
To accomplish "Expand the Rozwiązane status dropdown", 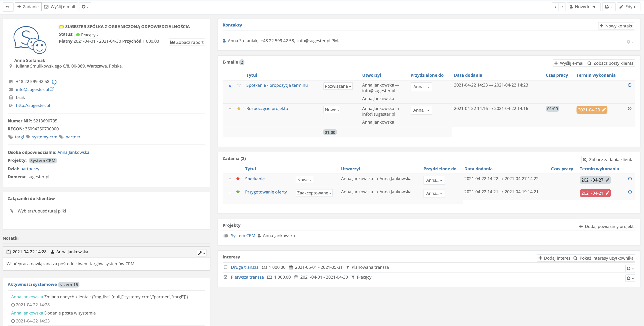I will click(337, 86).
